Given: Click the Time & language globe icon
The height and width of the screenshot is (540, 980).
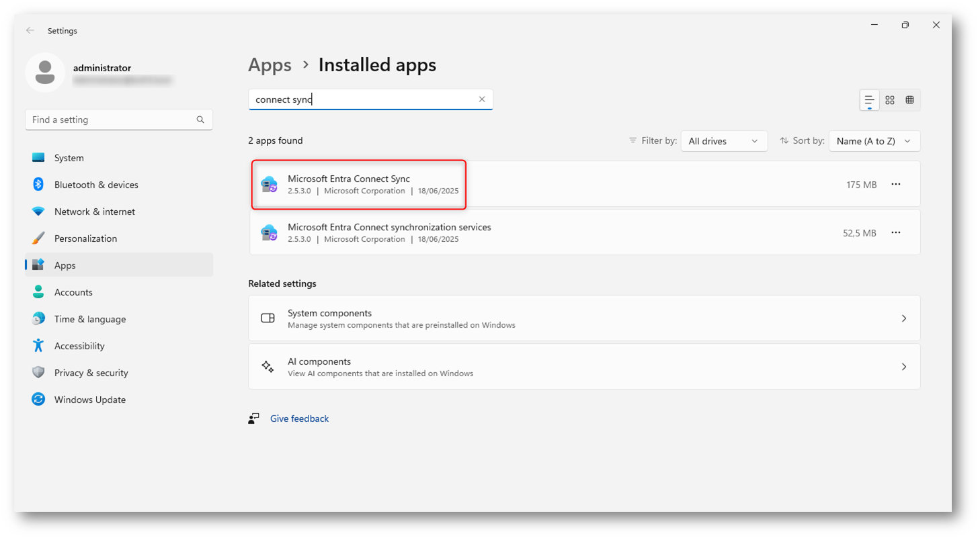Looking at the screenshot, I should (38, 319).
